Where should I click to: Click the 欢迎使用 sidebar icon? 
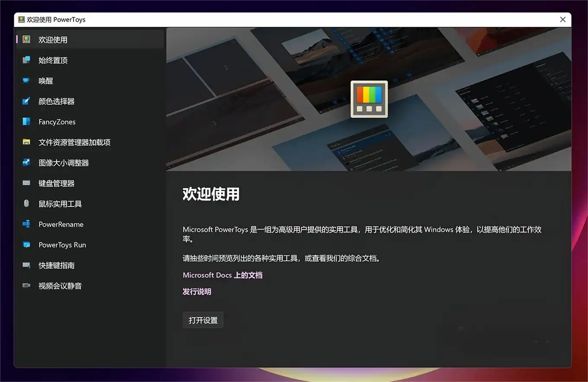(26, 39)
